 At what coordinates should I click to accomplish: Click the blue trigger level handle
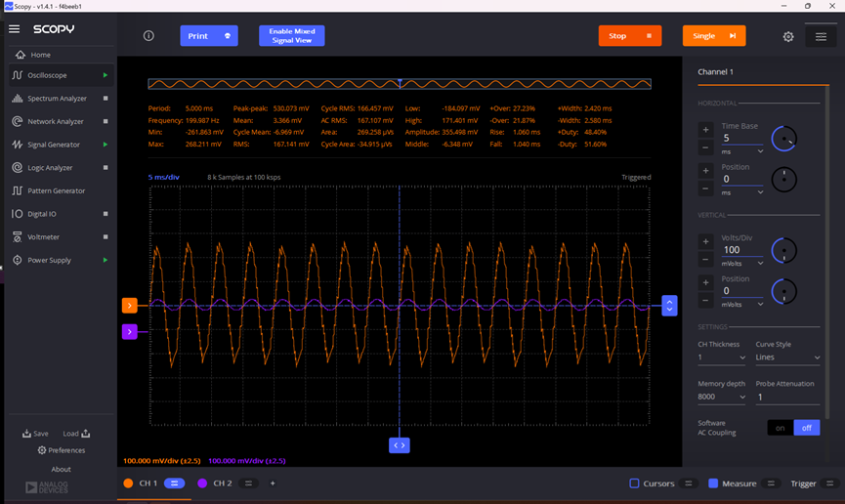coord(669,306)
